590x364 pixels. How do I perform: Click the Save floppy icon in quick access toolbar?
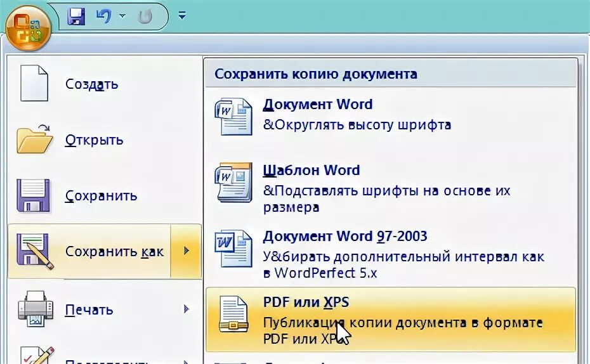pyautogui.click(x=76, y=16)
